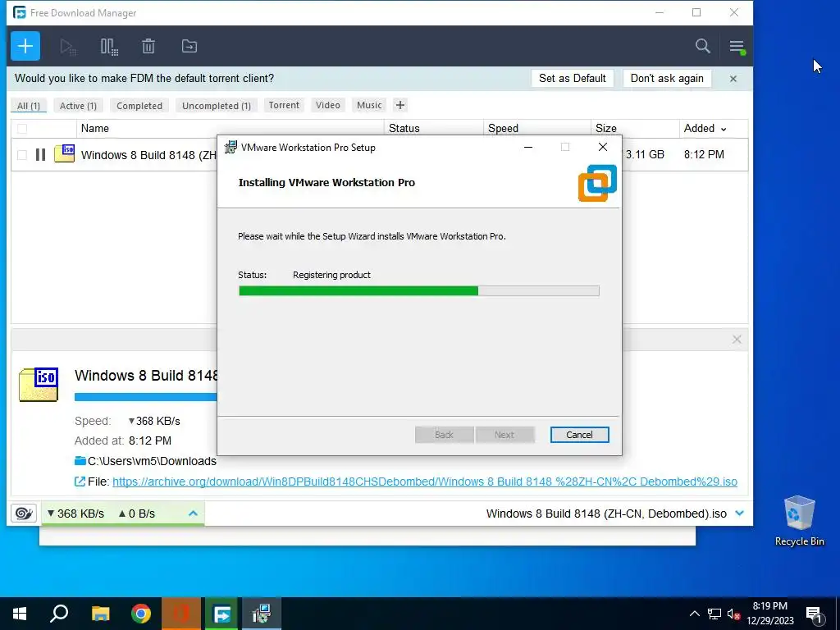Open the Uncompleted (1) tab
Viewport: 840px width, 630px height.
click(217, 106)
